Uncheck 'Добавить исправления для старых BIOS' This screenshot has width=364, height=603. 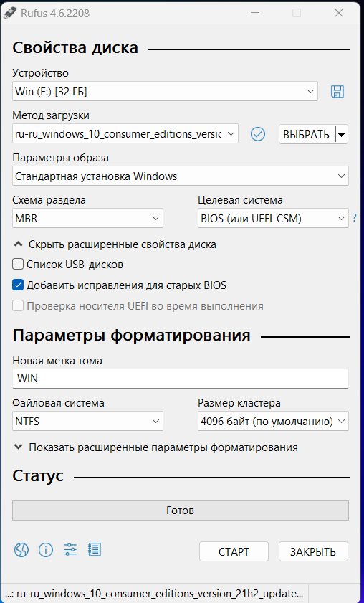[18, 285]
